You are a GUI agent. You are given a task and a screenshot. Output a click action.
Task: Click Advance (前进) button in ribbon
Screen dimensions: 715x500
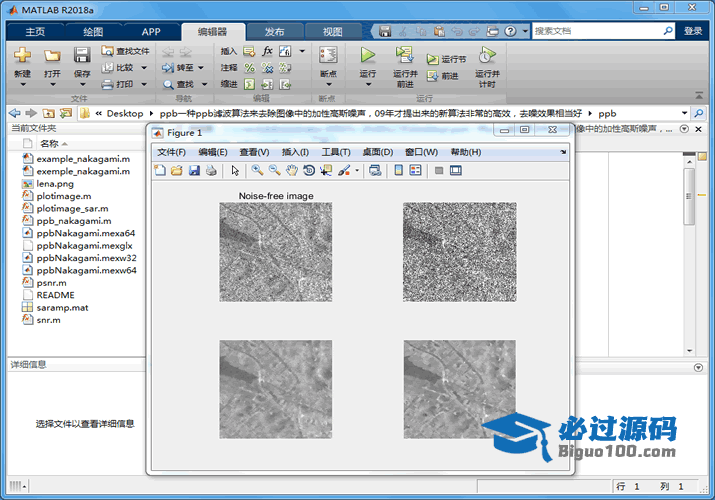(442, 76)
